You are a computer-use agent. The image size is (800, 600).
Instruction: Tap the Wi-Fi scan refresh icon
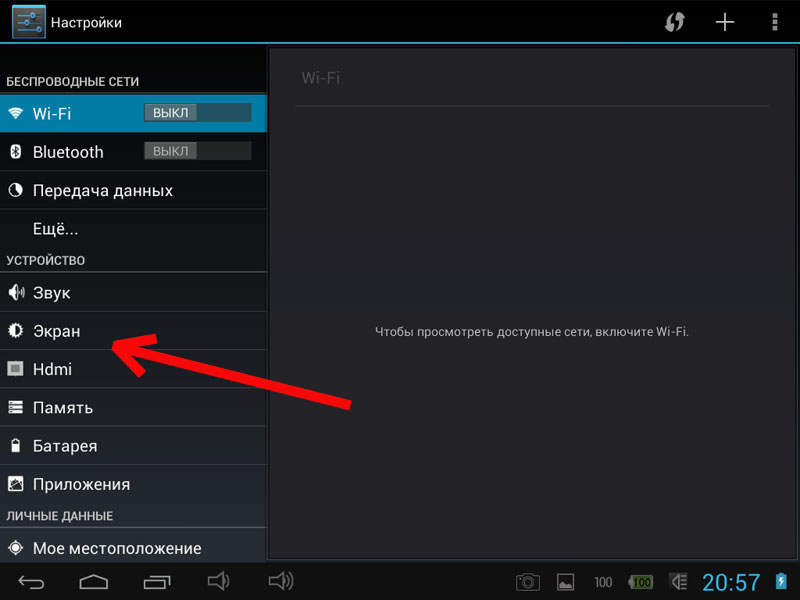coord(675,22)
